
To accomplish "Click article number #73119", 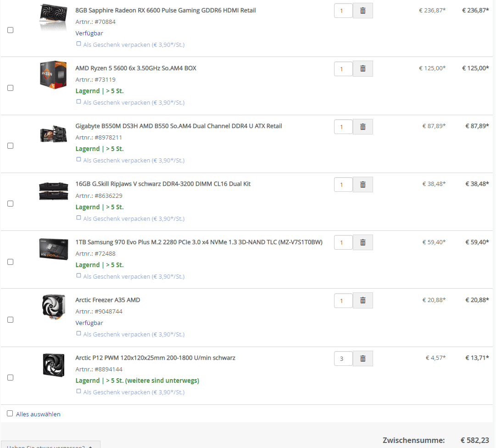I will (105, 80).
